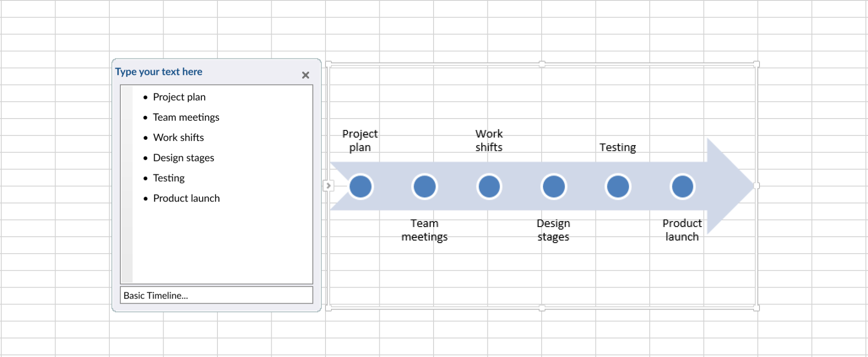Select the blue circle marker above Design stages
Screen dimensions: 868x357
pyautogui.click(x=554, y=186)
